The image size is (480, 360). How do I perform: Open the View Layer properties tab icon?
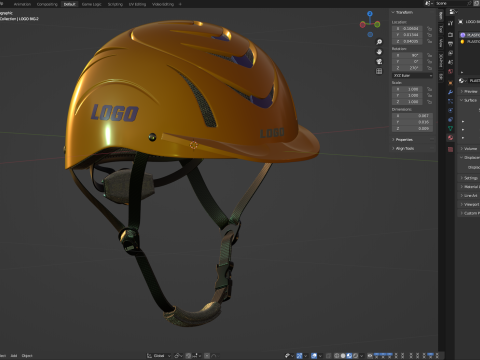tap(451, 53)
